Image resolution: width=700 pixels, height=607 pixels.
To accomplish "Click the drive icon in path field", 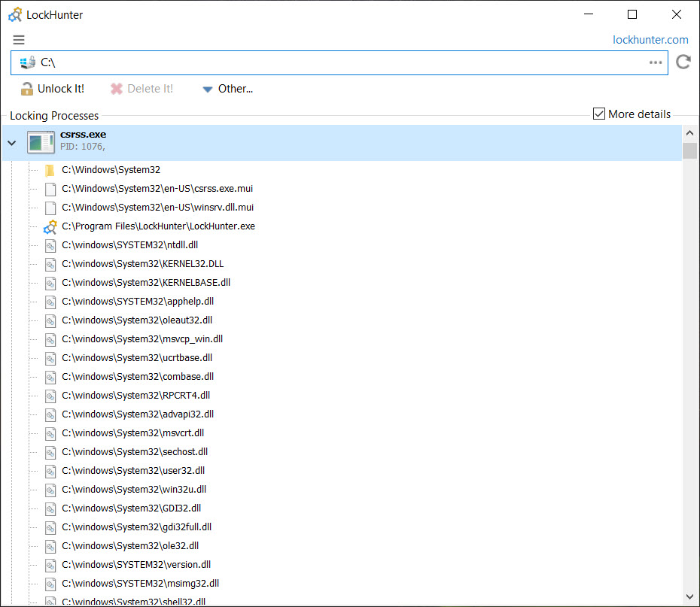I will 28,62.
